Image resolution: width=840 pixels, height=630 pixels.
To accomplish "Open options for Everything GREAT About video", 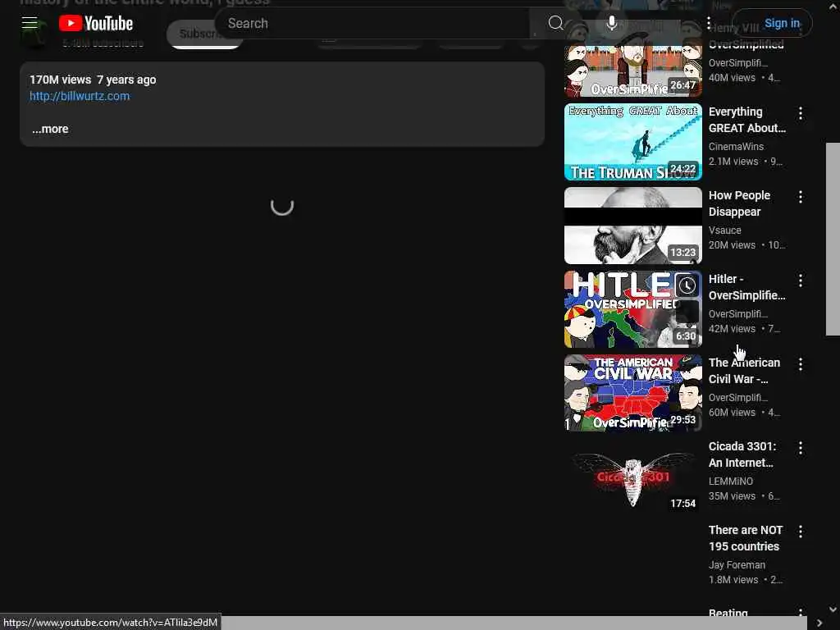I will click(801, 113).
